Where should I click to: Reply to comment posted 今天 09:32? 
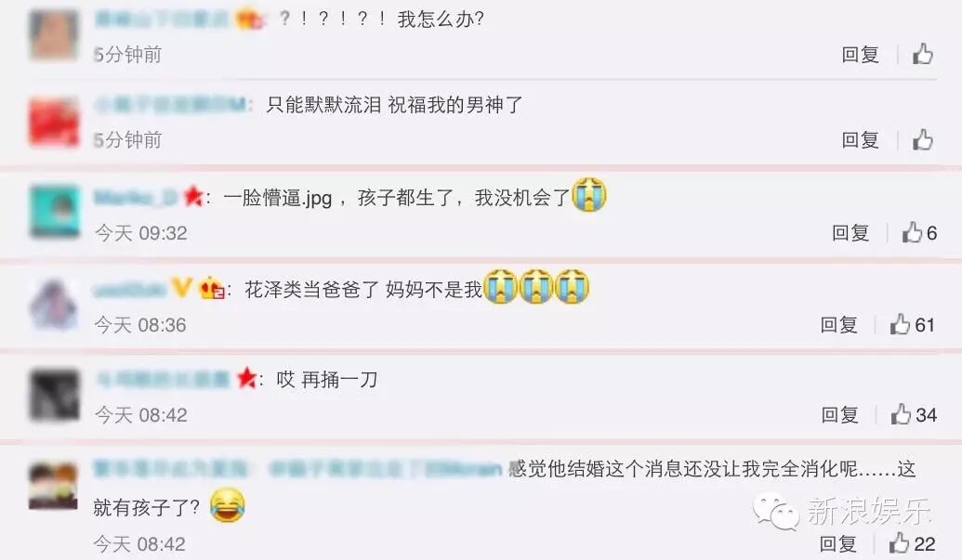point(850,233)
